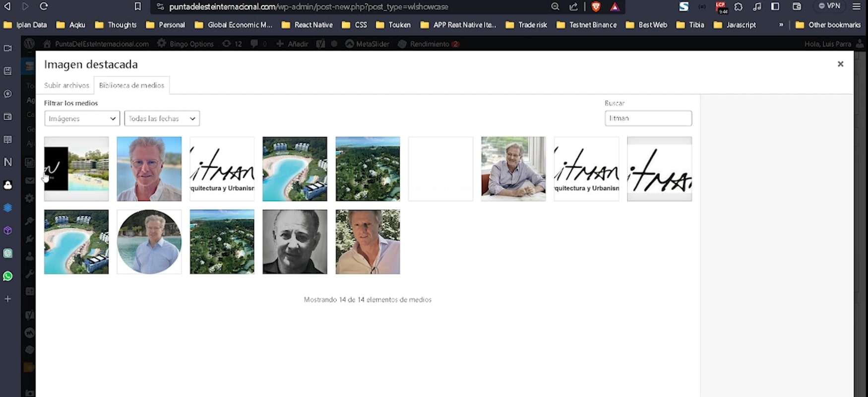Select the black and white portrait thumbnail

(x=295, y=242)
